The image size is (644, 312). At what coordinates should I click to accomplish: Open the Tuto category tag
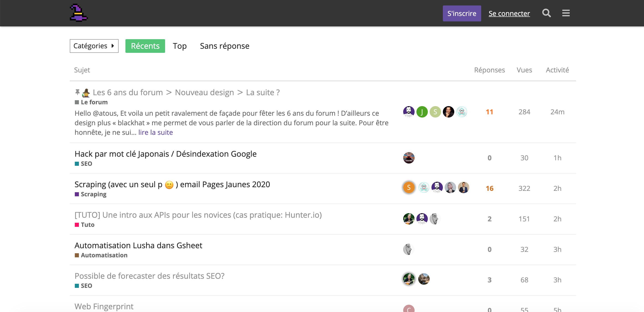(85, 225)
